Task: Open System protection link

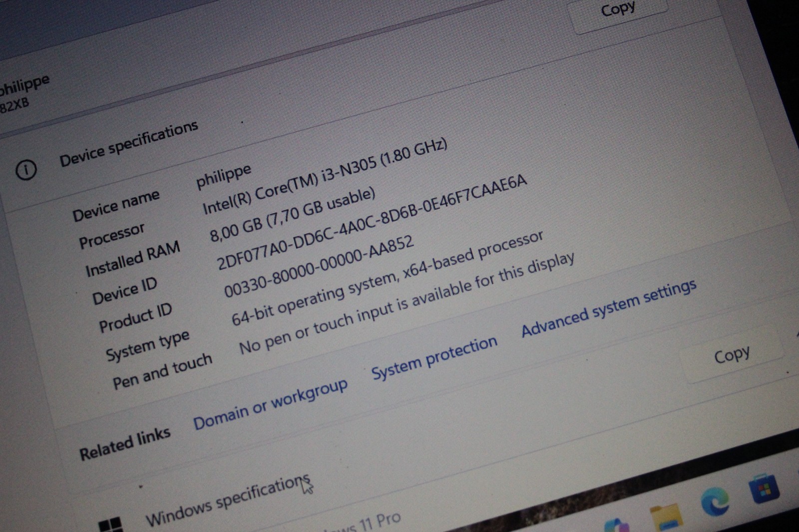Action: point(434,357)
